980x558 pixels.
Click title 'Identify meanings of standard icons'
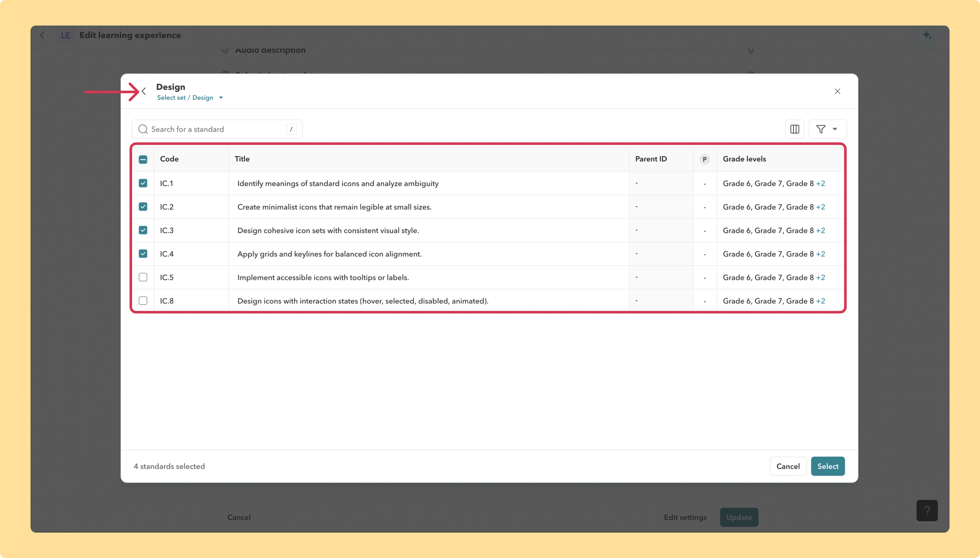(338, 184)
